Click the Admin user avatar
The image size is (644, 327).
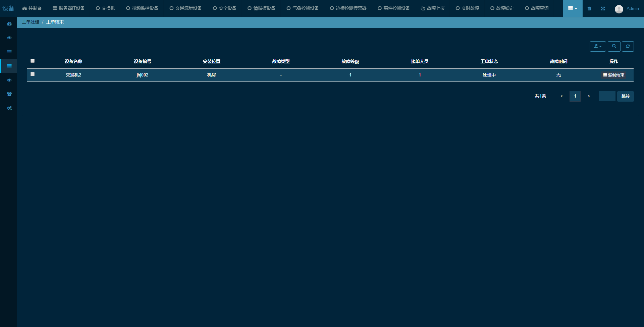(619, 9)
